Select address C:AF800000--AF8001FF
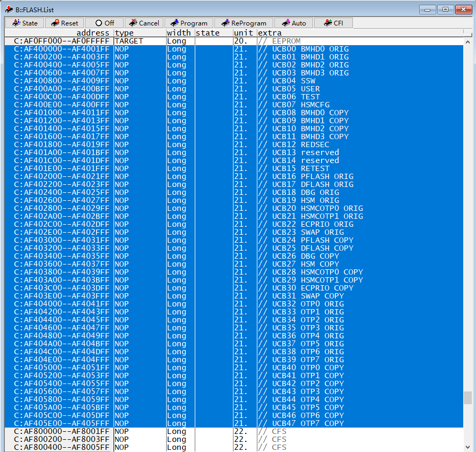This screenshot has height=452, width=476. pyautogui.click(x=62, y=431)
